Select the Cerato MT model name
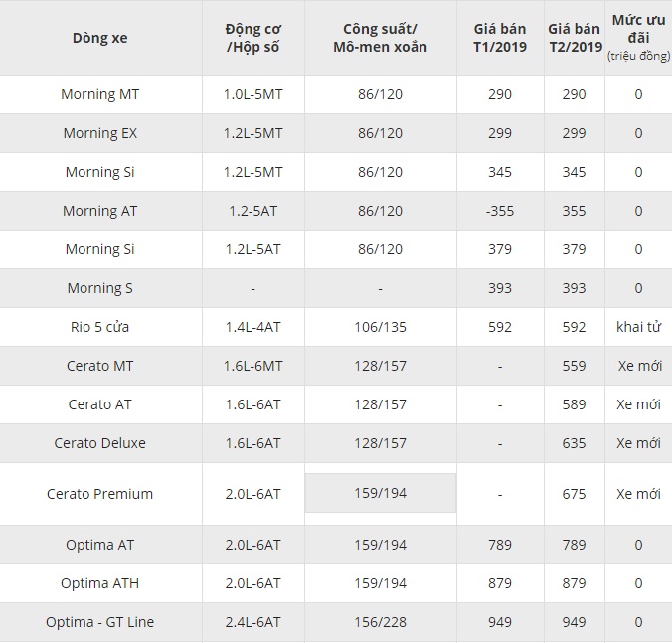 (100, 366)
